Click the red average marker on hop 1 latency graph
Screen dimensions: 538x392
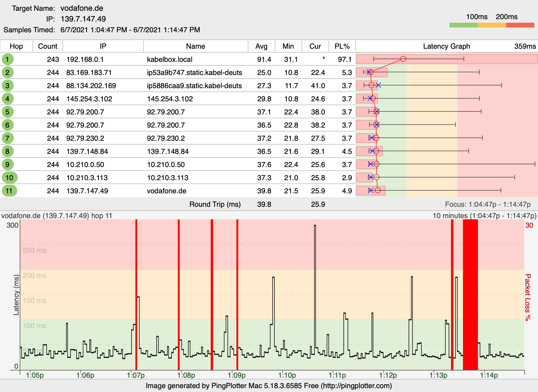click(x=403, y=59)
